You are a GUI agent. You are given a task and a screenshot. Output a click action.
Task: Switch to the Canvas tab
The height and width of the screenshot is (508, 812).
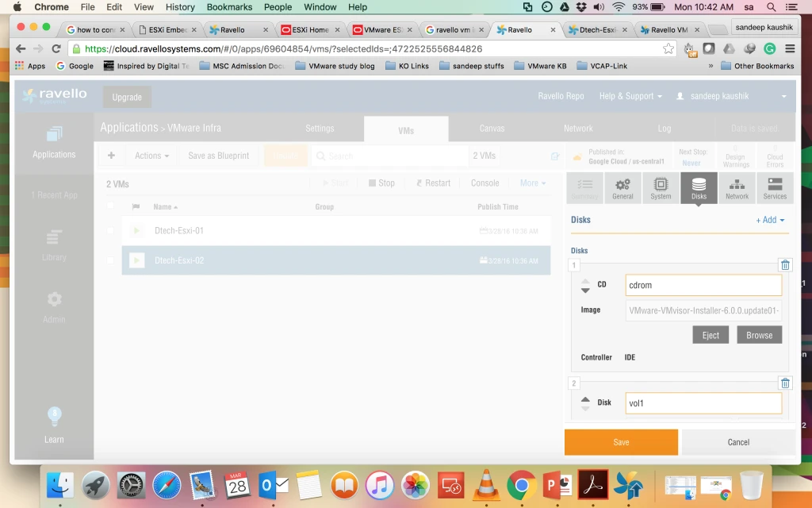(492, 128)
